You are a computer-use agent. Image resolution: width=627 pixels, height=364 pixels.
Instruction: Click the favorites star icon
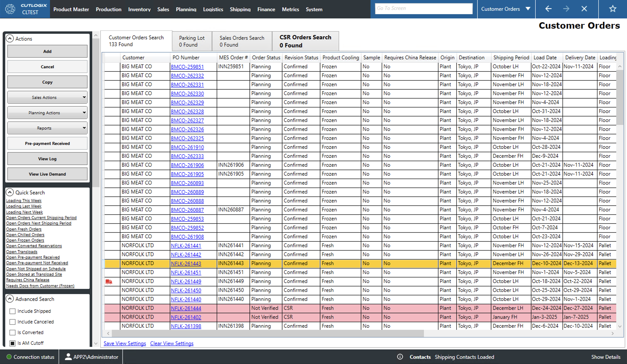pos(612,9)
